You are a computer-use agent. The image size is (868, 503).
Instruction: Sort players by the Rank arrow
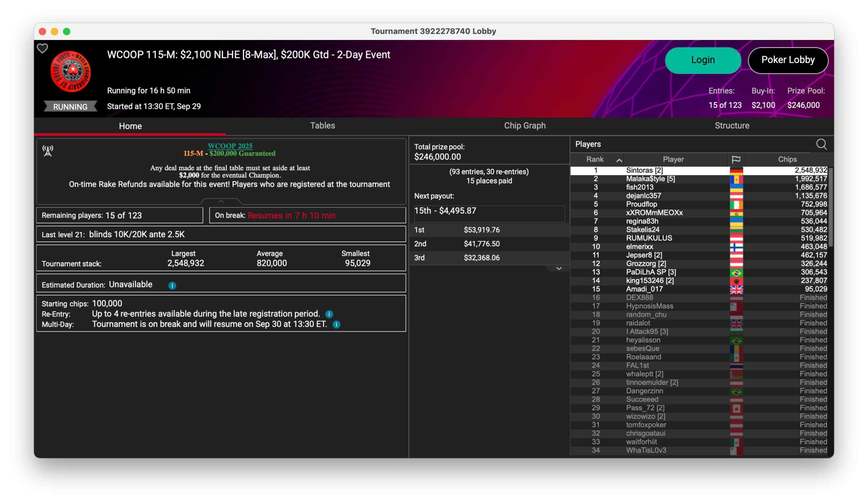coord(619,160)
